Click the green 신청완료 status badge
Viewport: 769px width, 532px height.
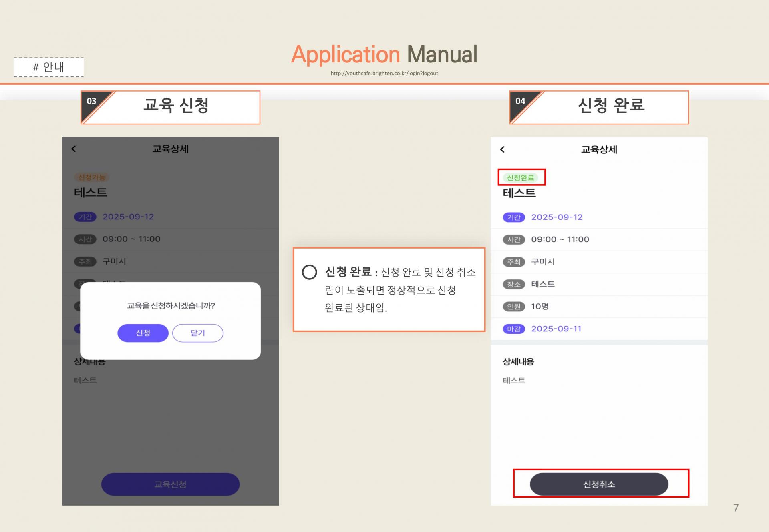[x=520, y=177]
